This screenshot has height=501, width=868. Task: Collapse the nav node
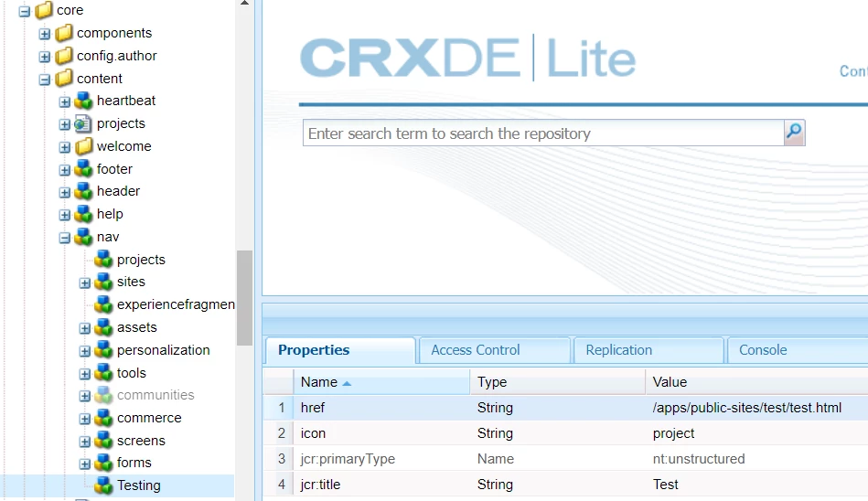tap(64, 238)
